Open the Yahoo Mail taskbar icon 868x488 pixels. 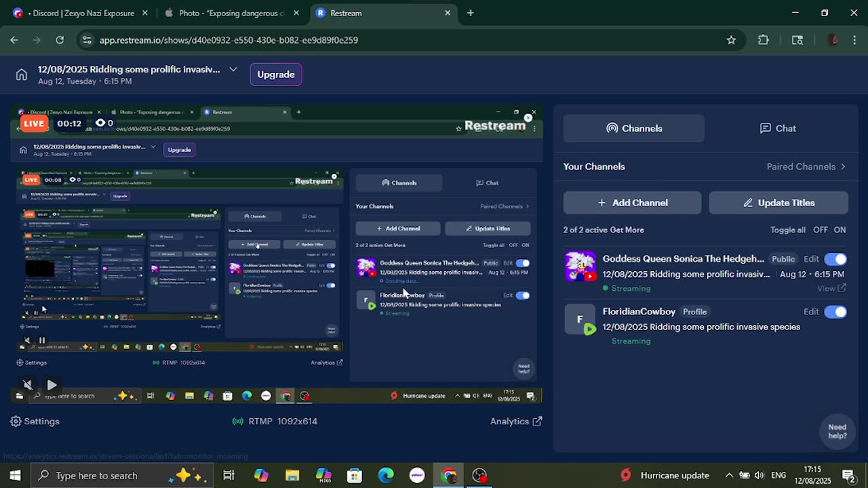pos(417,475)
